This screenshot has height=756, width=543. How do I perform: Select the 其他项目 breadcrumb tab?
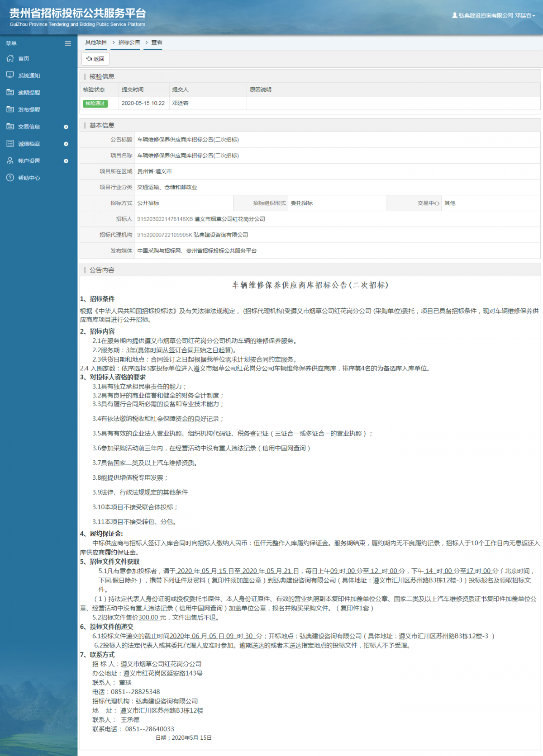pyautogui.click(x=96, y=43)
